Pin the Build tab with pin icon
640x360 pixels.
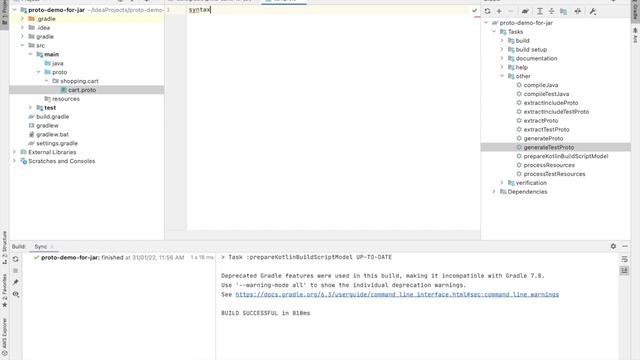[x=16, y=282]
